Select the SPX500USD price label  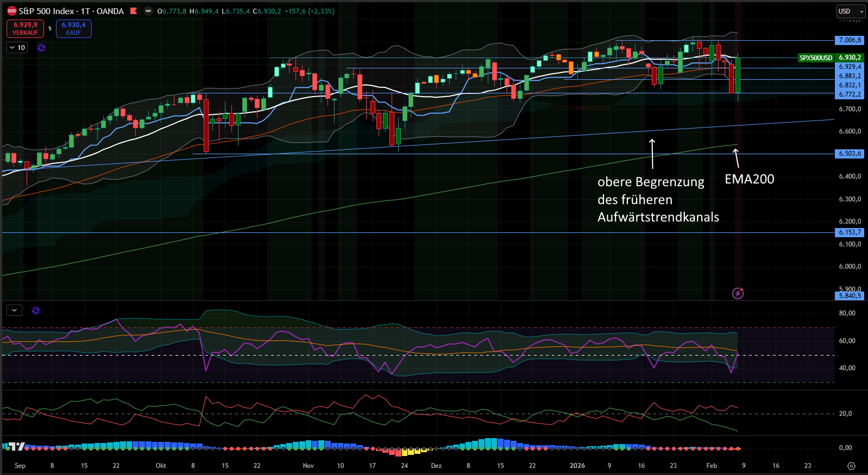815,58
